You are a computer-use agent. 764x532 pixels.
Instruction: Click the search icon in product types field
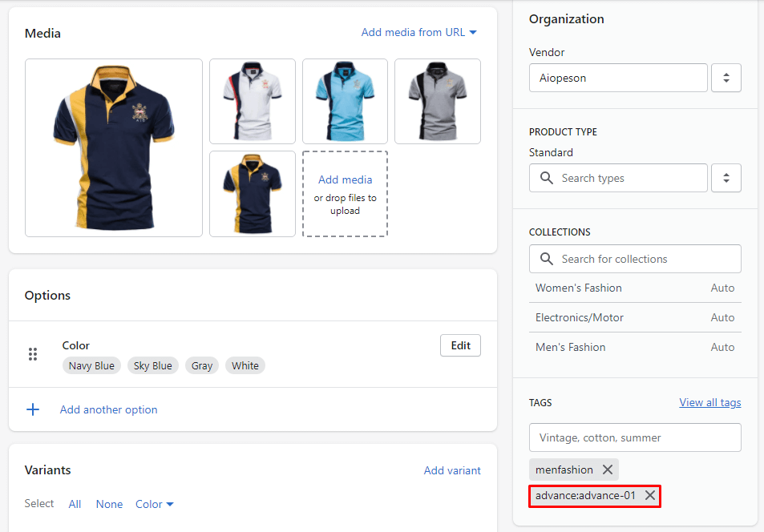[547, 178]
